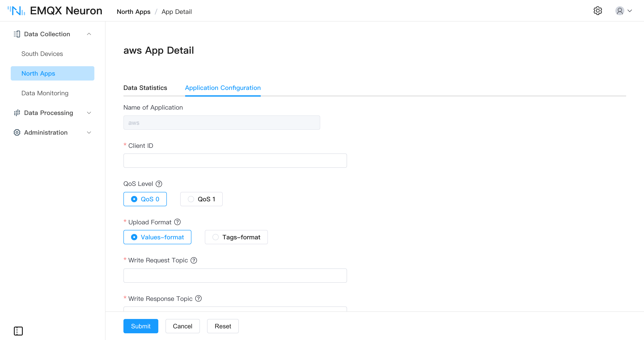Focus the Write Response Topic field
This screenshot has height=340, width=644.
235,309
